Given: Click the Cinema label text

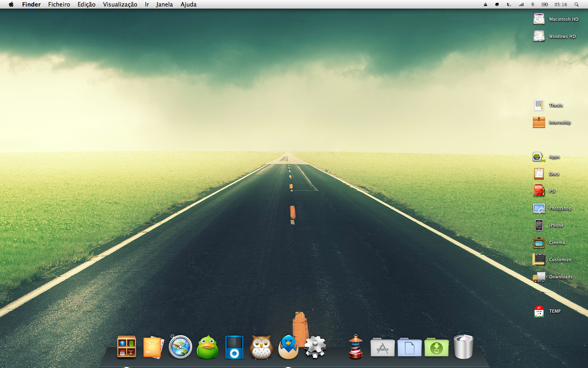Looking at the screenshot, I should point(557,242).
